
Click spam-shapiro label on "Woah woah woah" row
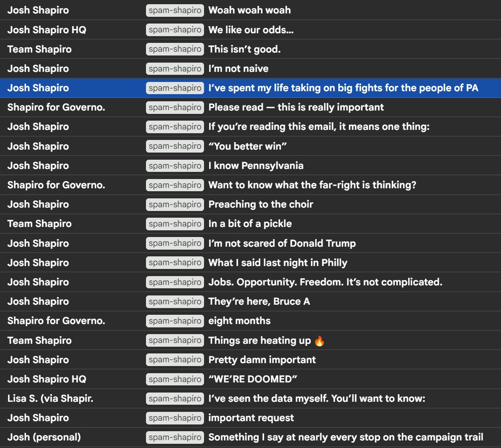(x=175, y=10)
